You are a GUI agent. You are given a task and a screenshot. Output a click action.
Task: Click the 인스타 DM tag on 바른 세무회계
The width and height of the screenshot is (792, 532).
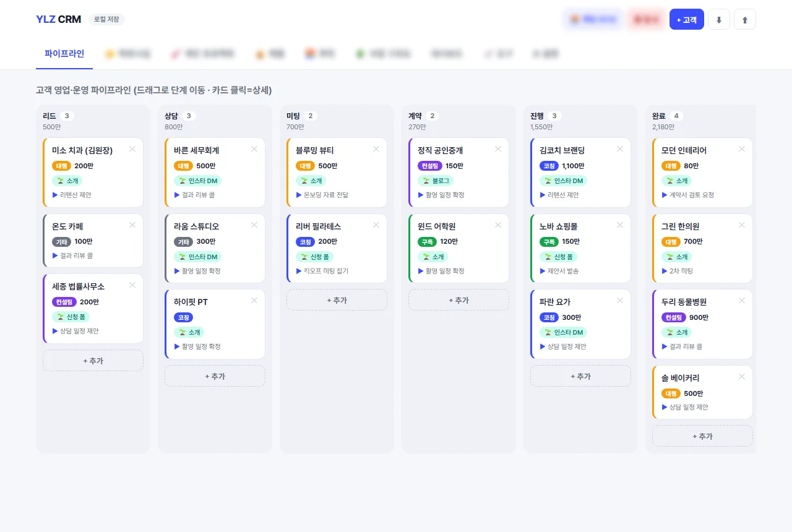[198, 181]
